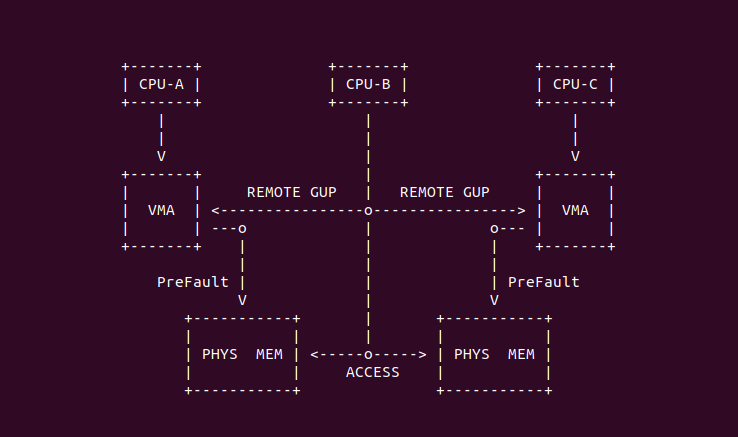The height and width of the screenshot is (437, 738).
Task: Click the circle node beside the left VMA
Action: [242, 228]
